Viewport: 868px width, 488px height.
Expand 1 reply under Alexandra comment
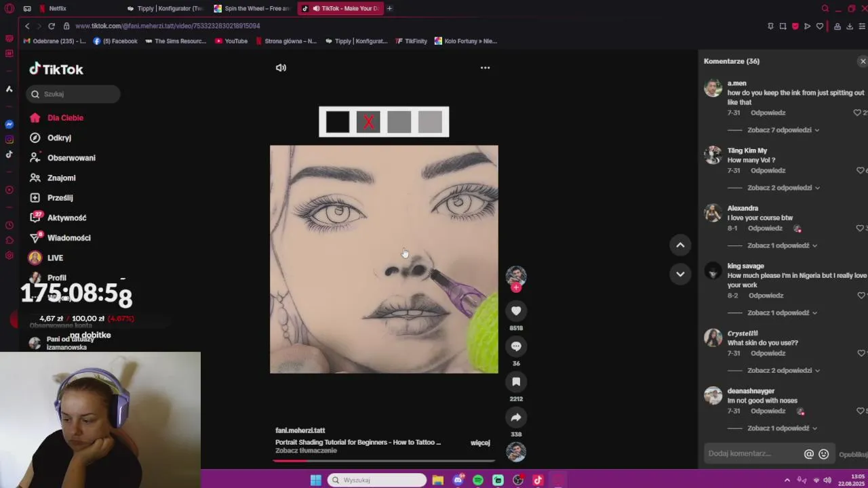click(x=782, y=245)
